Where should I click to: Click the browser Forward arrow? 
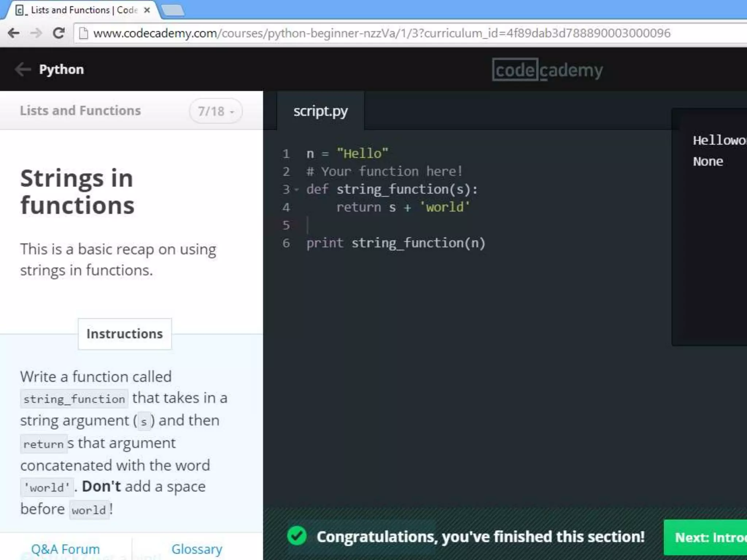tap(36, 33)
